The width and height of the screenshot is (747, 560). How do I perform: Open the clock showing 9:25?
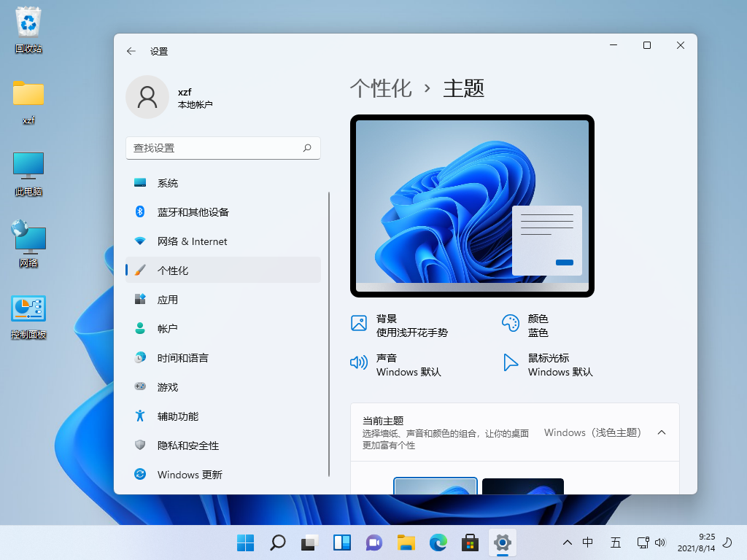point(696,542)
